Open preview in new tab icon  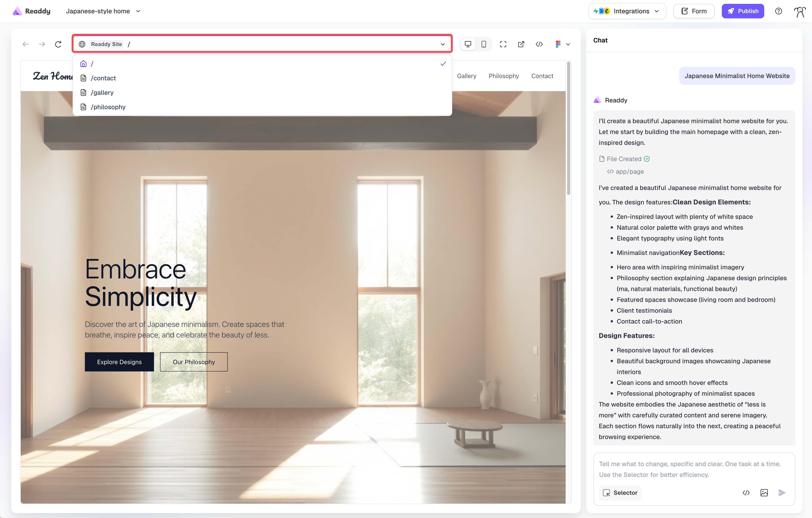click(x=521, y=44)
